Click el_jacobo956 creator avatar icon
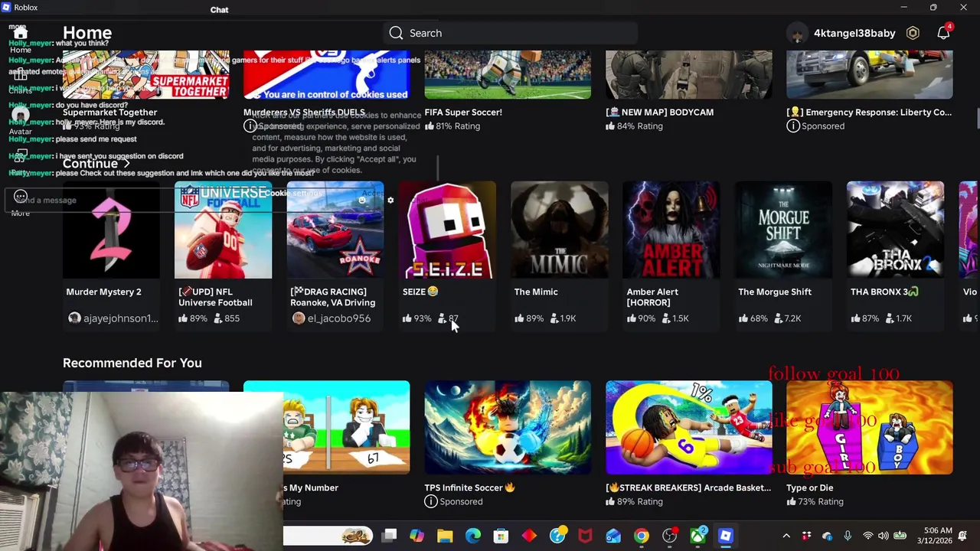This screenshot has width=980, height=551. click(x=298, y=318)
